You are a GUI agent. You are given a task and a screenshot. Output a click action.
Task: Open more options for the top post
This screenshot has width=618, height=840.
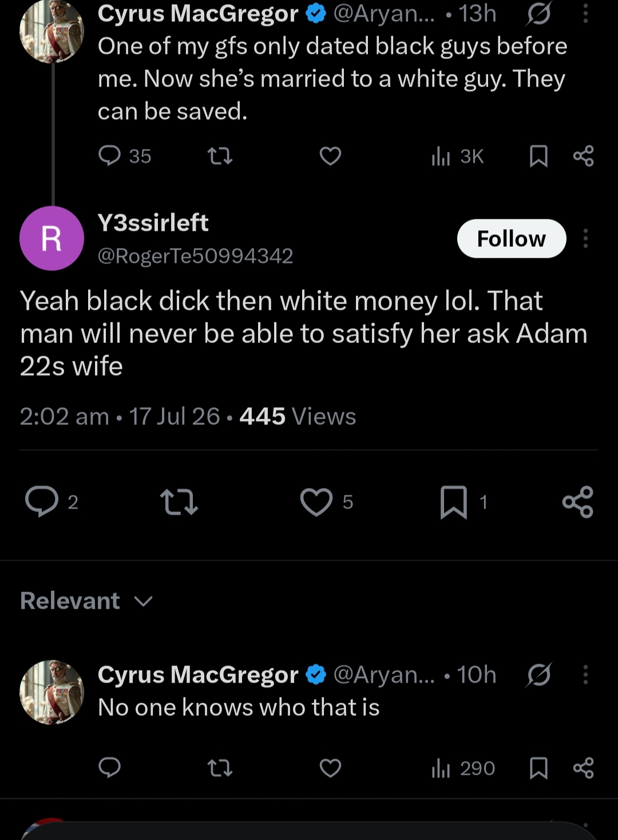pyautogui.click(x=585, y=14)
